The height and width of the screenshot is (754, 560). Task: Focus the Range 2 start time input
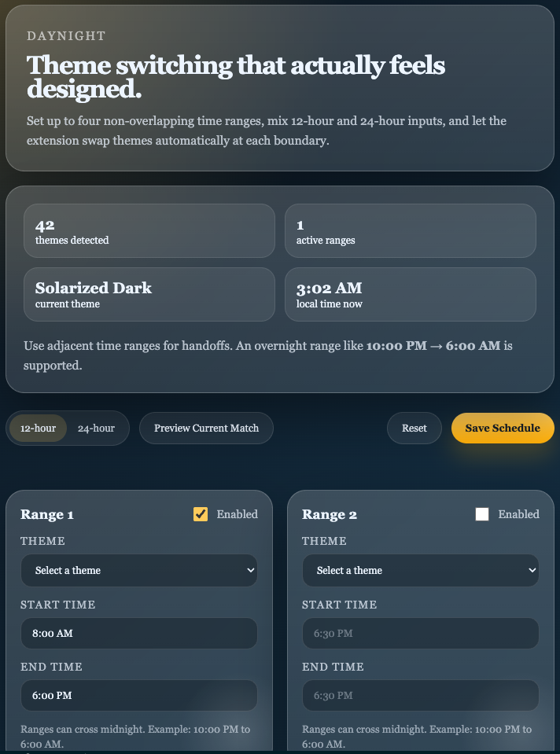tap(420, 633)
